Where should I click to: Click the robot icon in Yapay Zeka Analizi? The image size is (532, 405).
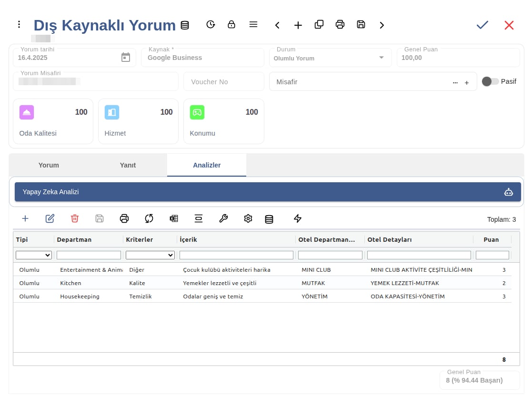pos(508,192)
